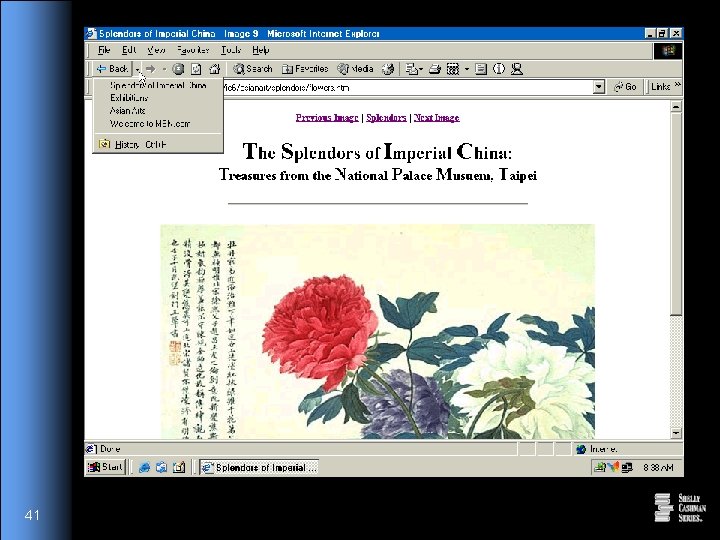720x540 pixels.
Task: Choose History Ctrl+H in the dropdown
Action: point(158,144)
